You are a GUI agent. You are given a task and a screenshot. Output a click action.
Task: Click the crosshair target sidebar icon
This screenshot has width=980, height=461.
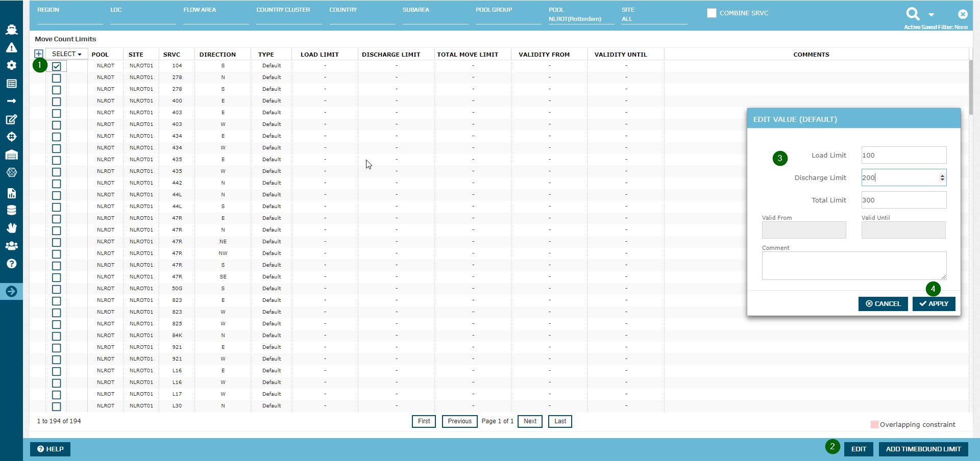pyautogui.click(x=11, y=137)
